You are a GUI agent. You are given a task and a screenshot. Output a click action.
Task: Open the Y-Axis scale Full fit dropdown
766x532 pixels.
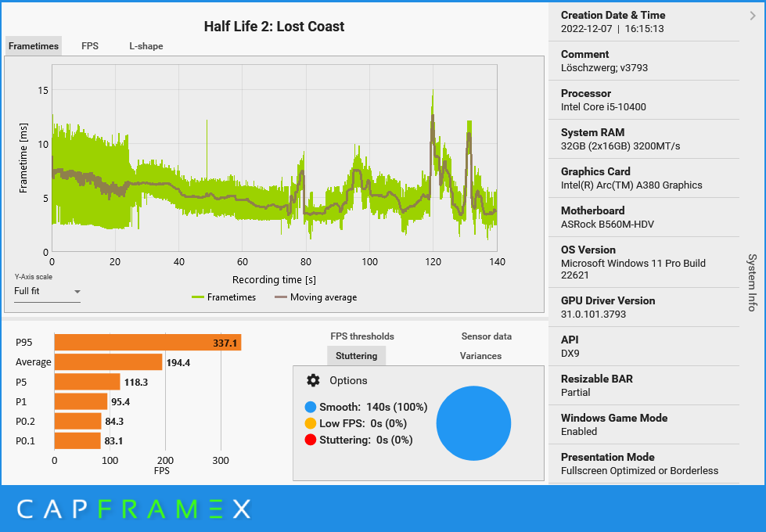pos(47,291)
